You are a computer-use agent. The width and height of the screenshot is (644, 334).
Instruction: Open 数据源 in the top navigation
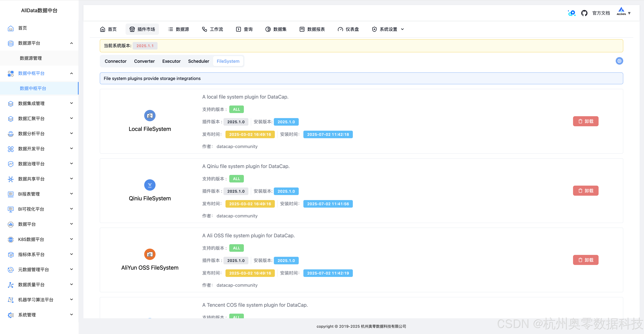[x=179, y=29]
